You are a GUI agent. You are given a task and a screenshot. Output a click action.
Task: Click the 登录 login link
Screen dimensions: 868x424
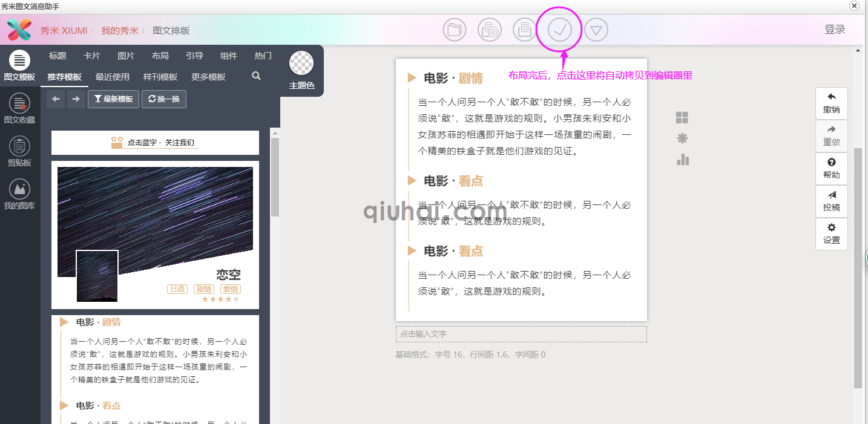coord(835,29)
